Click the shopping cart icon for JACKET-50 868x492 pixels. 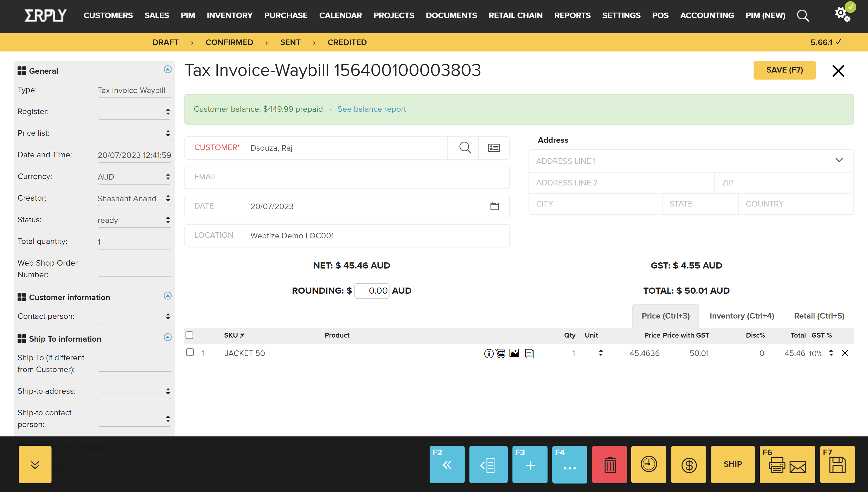click(501, 353)
